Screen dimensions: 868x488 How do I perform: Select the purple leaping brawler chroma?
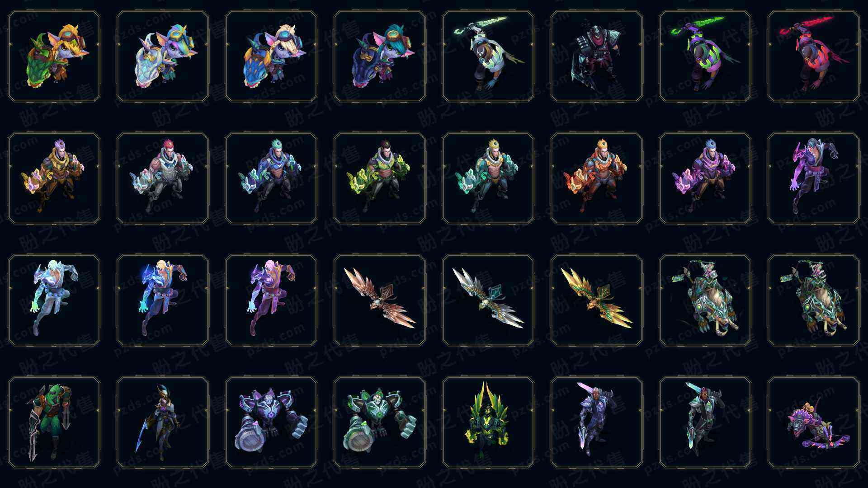pos(271,300)
